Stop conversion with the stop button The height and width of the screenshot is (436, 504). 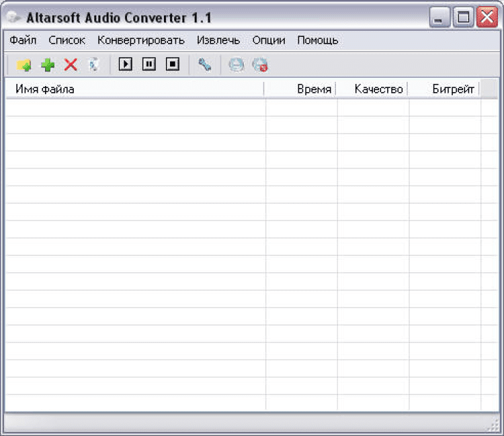click(173, 64)
